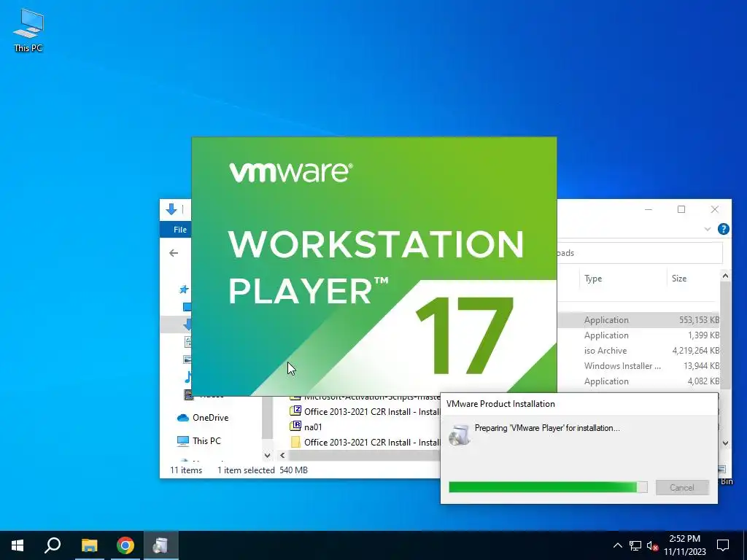The width and height of the screenshot is (747, 560).
Task: Select the VMware installer taskbar item
Action: (x=161, y=545)
